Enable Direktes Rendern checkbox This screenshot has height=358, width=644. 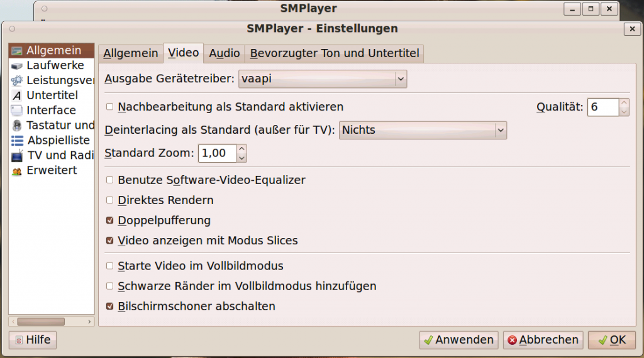(x=109, y=200)
